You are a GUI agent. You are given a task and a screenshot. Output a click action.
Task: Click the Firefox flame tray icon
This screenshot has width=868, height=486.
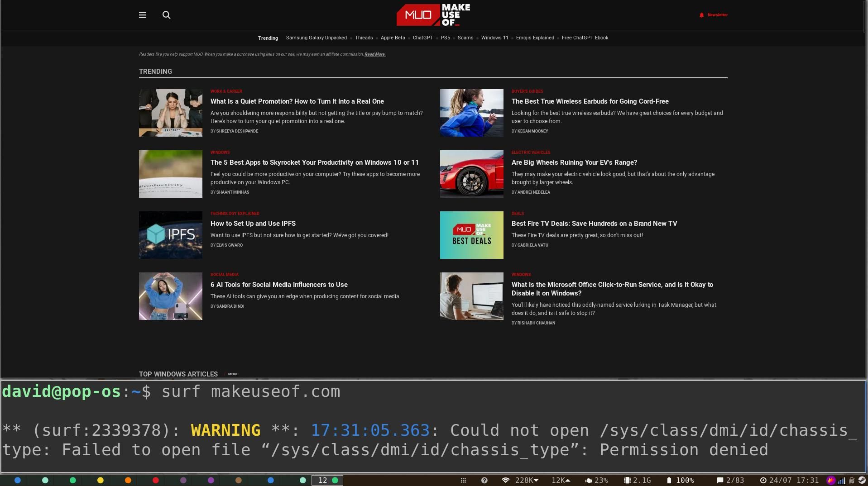pos(830,480)
